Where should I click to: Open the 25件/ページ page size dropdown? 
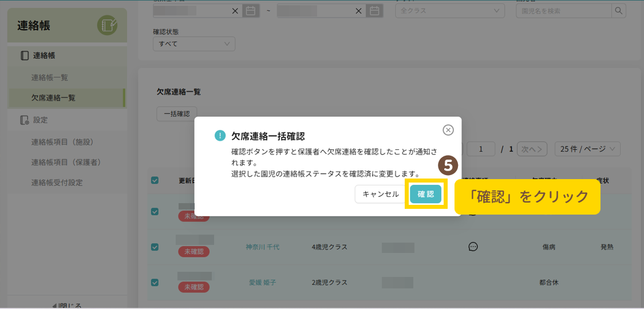tap(587, 149)
